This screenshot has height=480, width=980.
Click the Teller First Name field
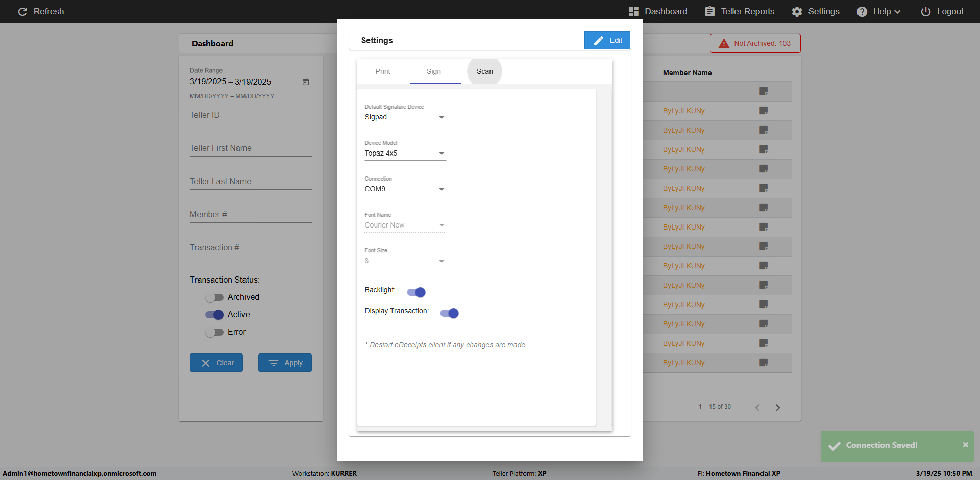(251, 148)
